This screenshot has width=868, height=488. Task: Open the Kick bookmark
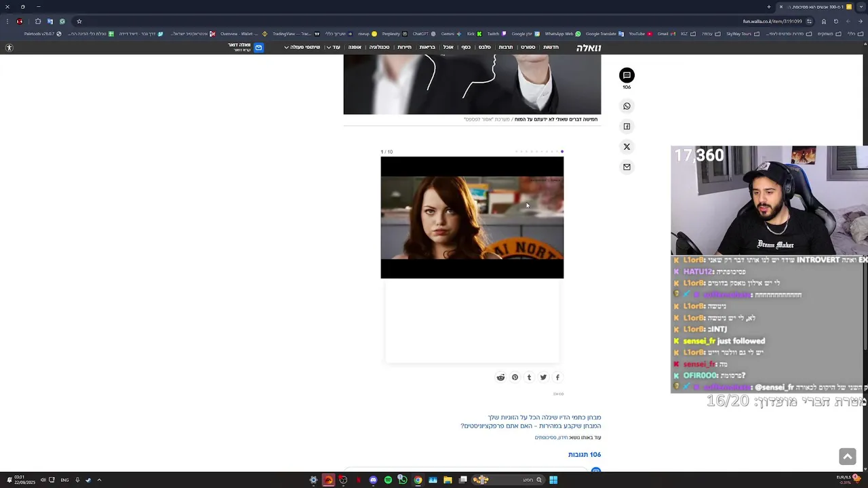[474, 34]
